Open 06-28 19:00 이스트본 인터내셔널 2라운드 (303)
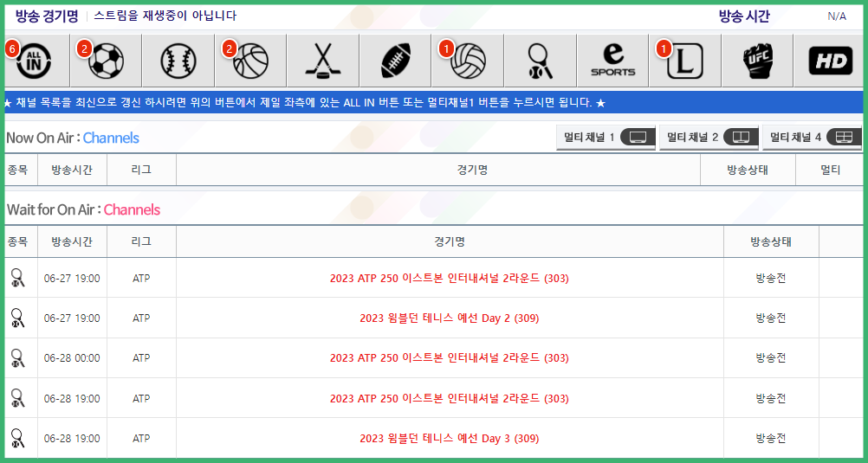868x463 pixels. (450, 398)
